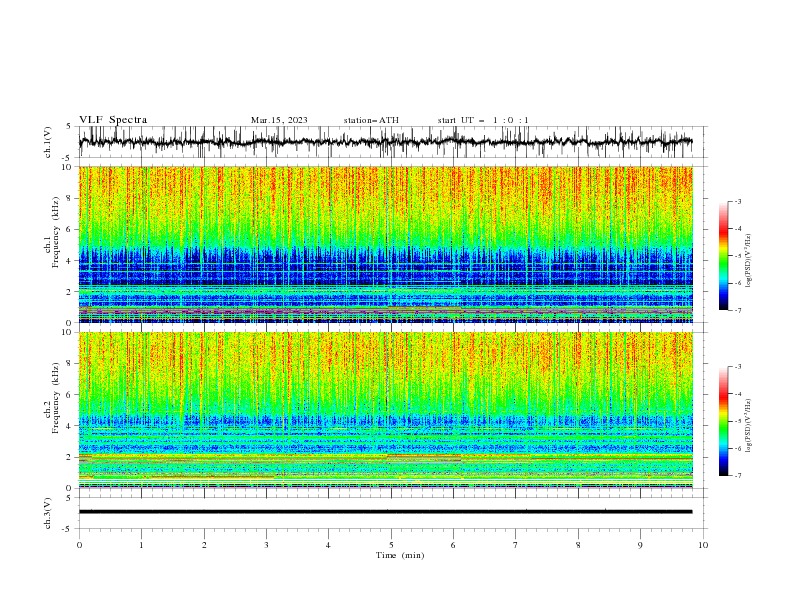Click the ch.1 spectrogram color bar
The height and width of the screenshot is (612, 792).
click(723, 256)
